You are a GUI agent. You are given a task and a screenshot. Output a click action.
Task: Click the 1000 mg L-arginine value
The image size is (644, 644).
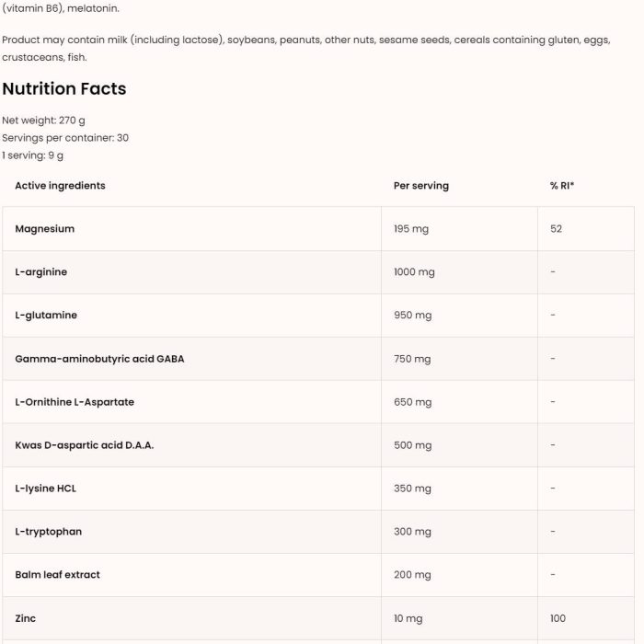pyautogui.click(x=414, y=272)
